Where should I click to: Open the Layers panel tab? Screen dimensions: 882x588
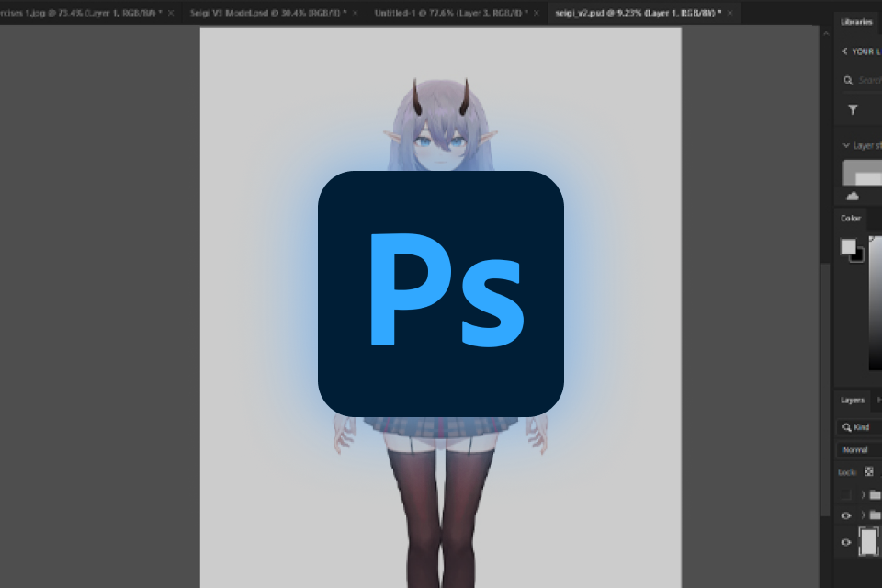[x=853, y=401]
